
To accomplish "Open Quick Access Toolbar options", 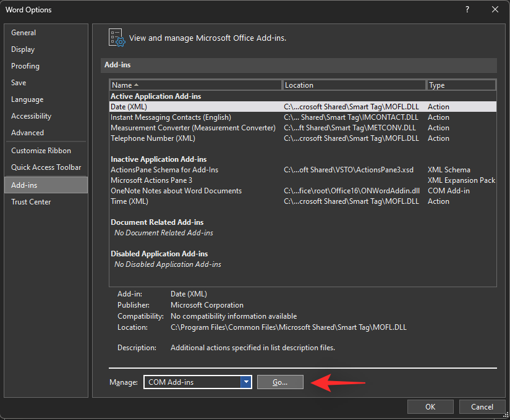I will pyautogui.click(x=46, y=167).
